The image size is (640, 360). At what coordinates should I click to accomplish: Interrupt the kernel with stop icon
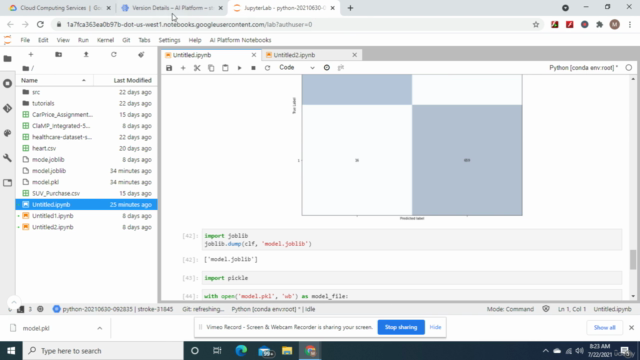click(x=253, y=68)
